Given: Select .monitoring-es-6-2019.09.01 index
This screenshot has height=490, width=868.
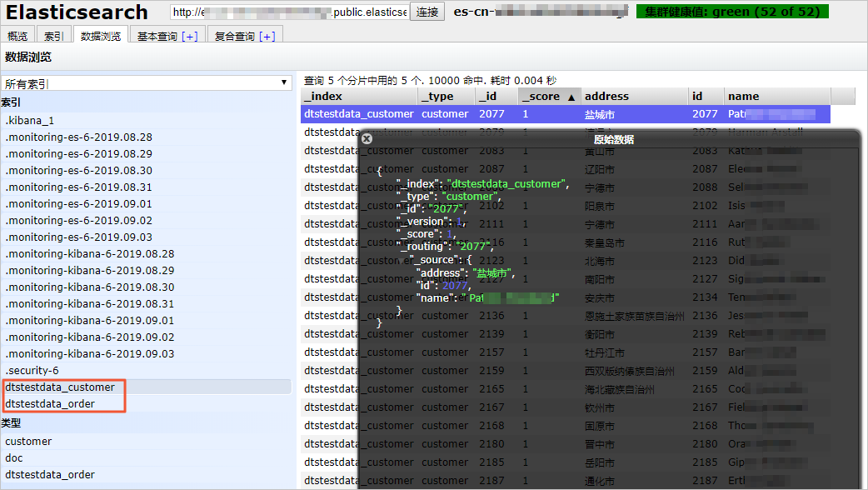Looking at the screenshot, I should coord(147,203).
